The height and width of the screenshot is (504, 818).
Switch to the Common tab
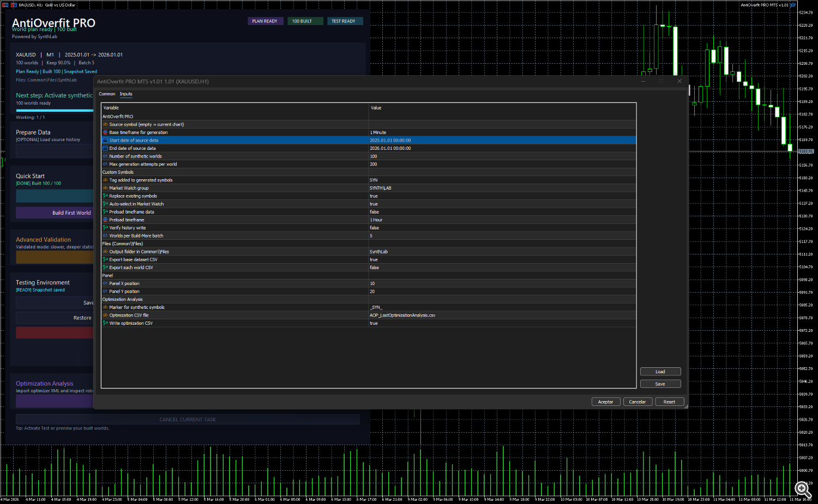click(107, 94)
